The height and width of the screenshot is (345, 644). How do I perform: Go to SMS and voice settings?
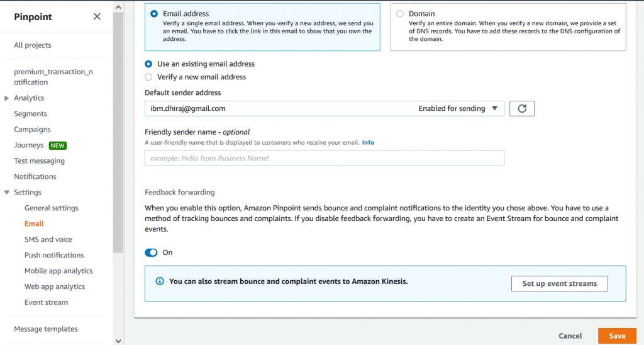(48, 239)
